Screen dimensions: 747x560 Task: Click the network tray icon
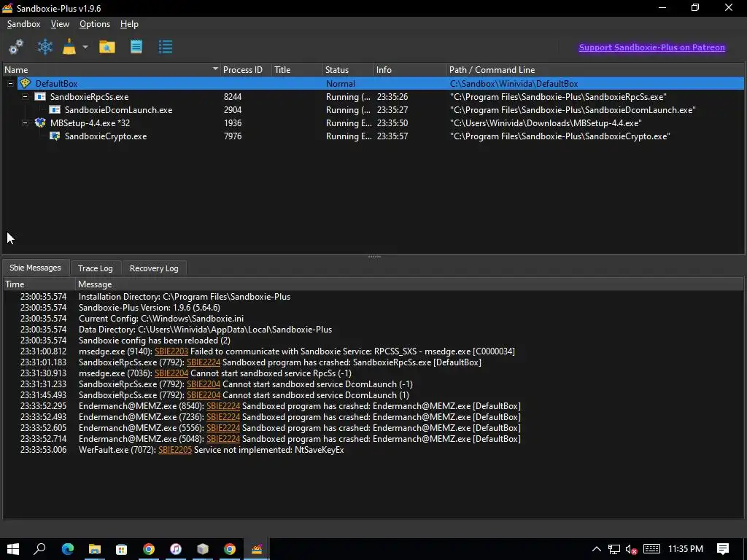point(614,549)
